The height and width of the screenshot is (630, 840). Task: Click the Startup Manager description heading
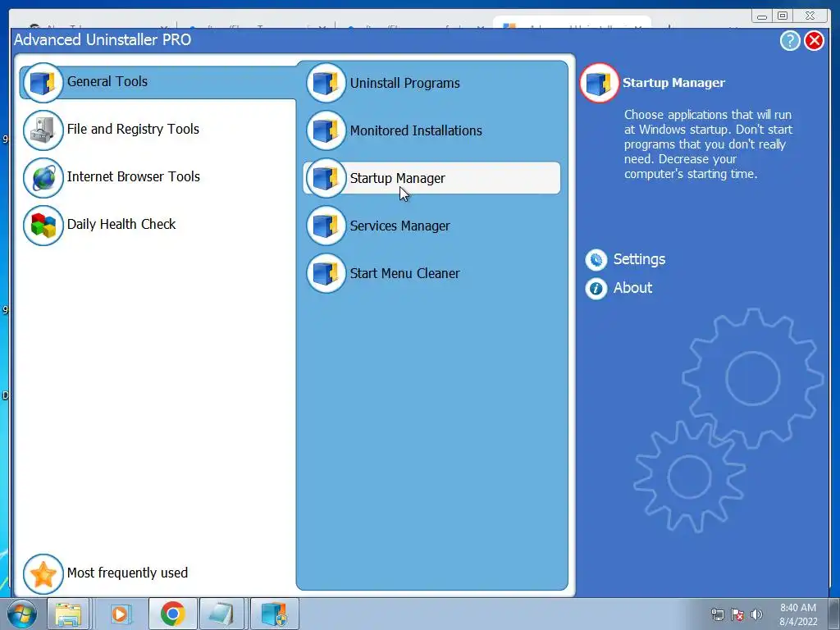point(673,83)
